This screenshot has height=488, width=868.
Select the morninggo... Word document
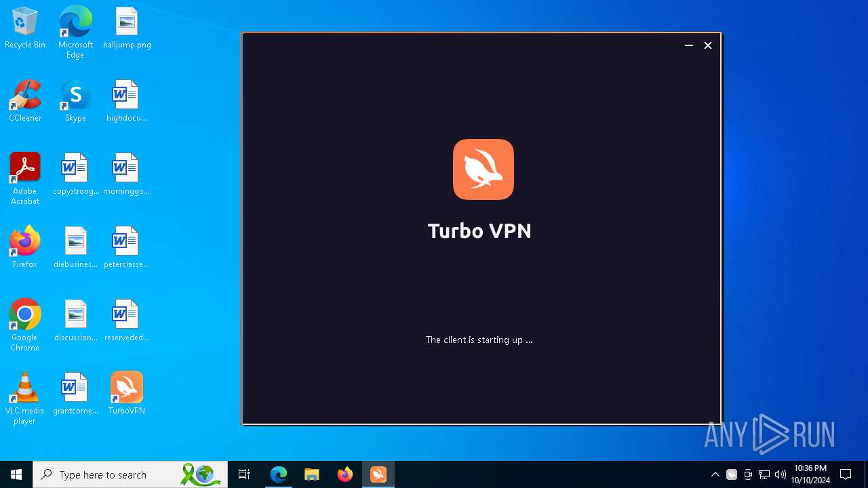pos(127,175)
